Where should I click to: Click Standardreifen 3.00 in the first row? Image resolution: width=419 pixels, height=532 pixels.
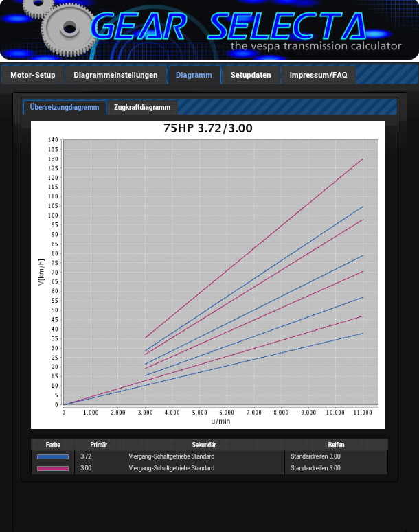315,456
